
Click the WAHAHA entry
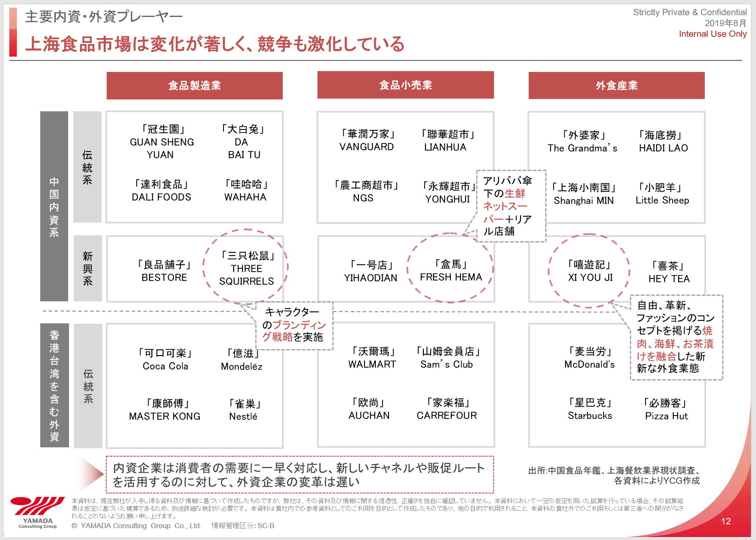click(246, 190)
